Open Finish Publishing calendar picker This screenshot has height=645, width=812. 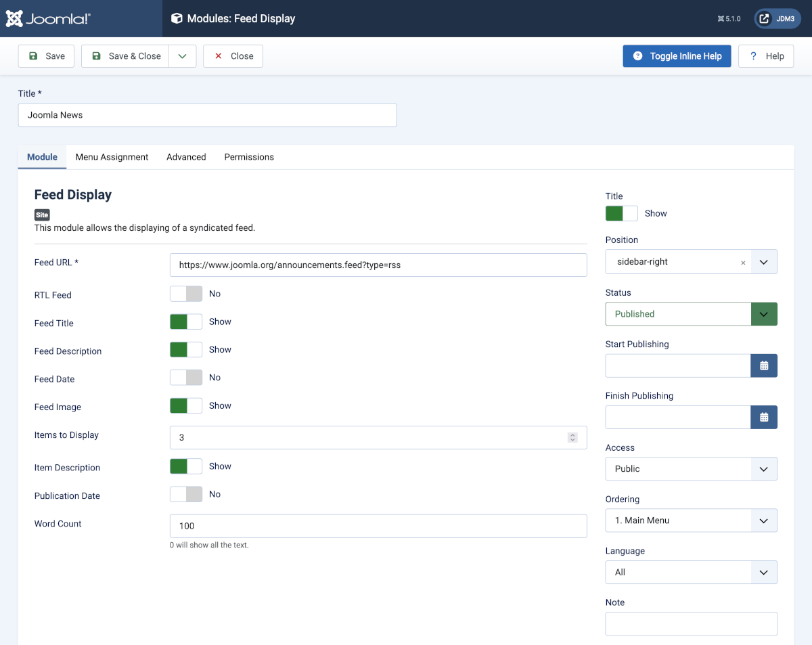coord(764,418)
